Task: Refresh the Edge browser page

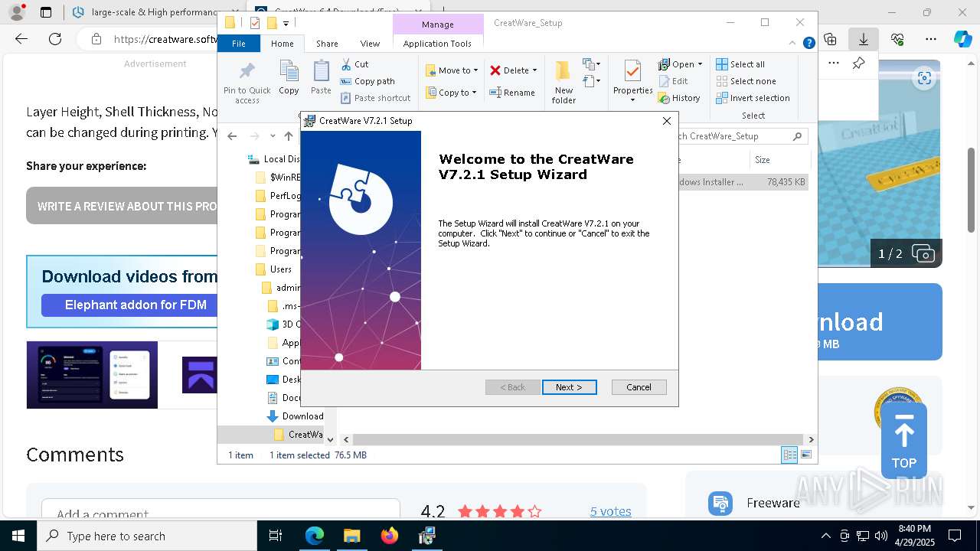Action: (x=55, y=38)
